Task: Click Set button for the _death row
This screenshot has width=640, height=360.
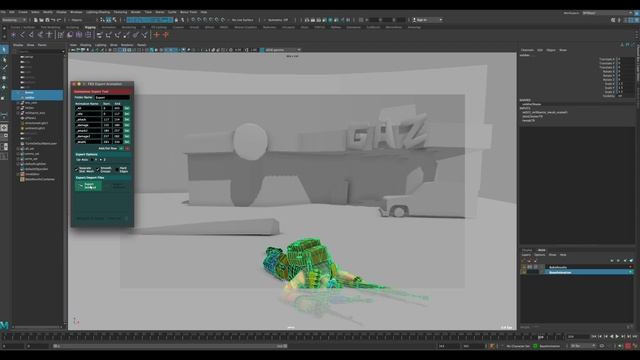Action: pos(127,142)
